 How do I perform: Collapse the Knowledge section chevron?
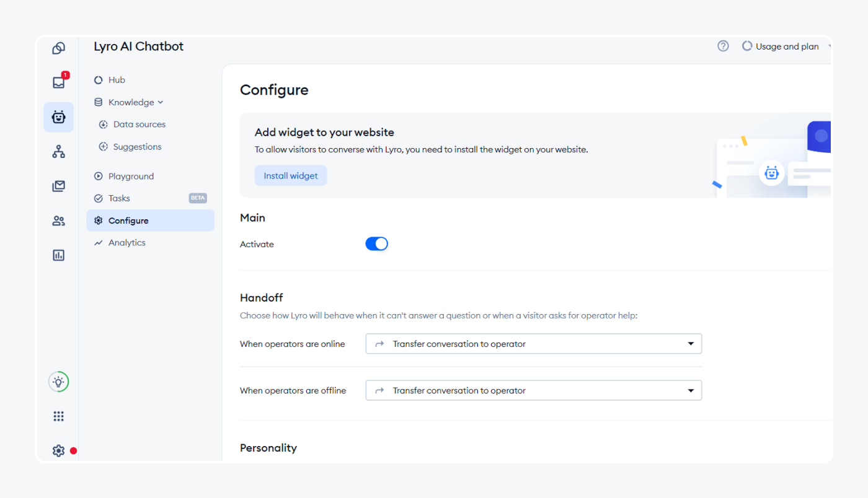161,102
